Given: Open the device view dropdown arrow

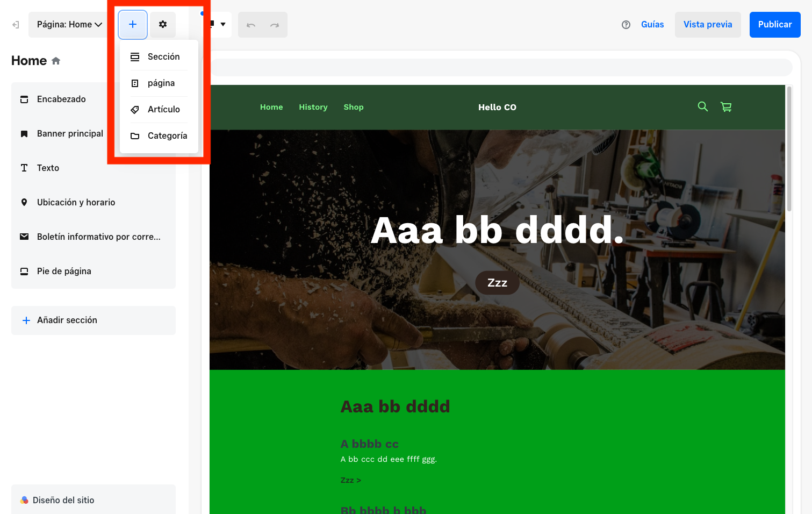Looking at the screenshot, I should click(222, 24).
